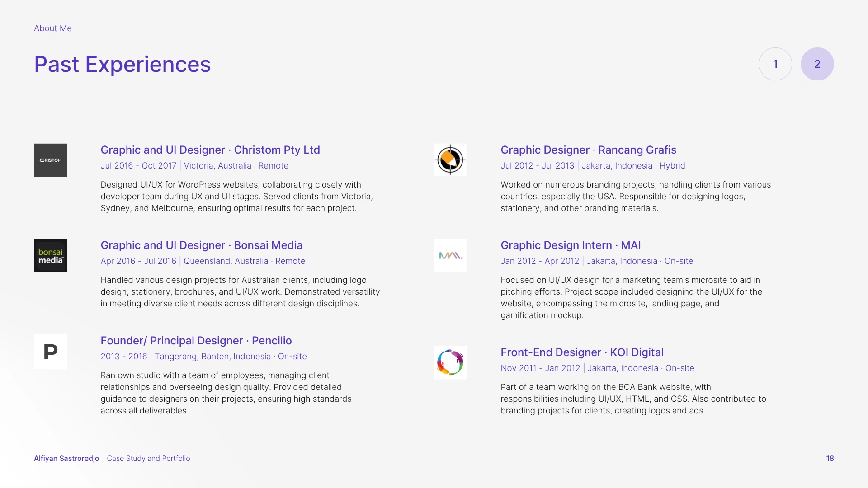Click the Past Experiences main title
868x488 pixels.
123,64
